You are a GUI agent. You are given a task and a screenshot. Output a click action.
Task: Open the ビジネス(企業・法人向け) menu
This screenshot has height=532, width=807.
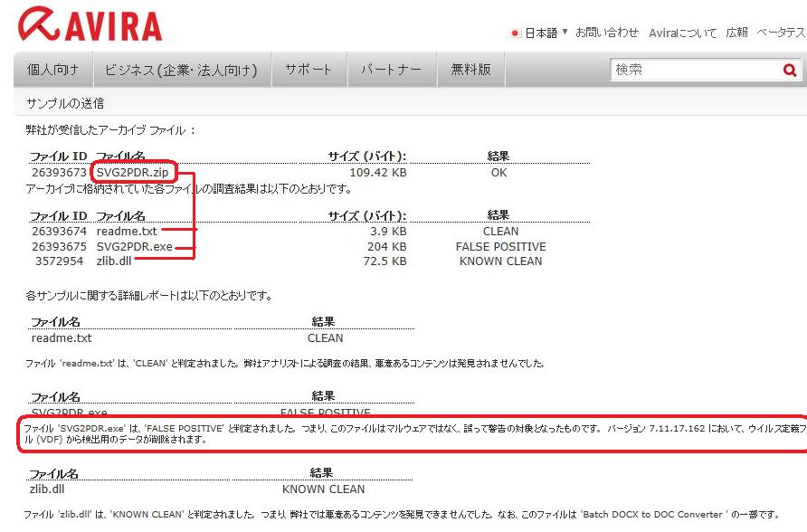click(182, 70)
